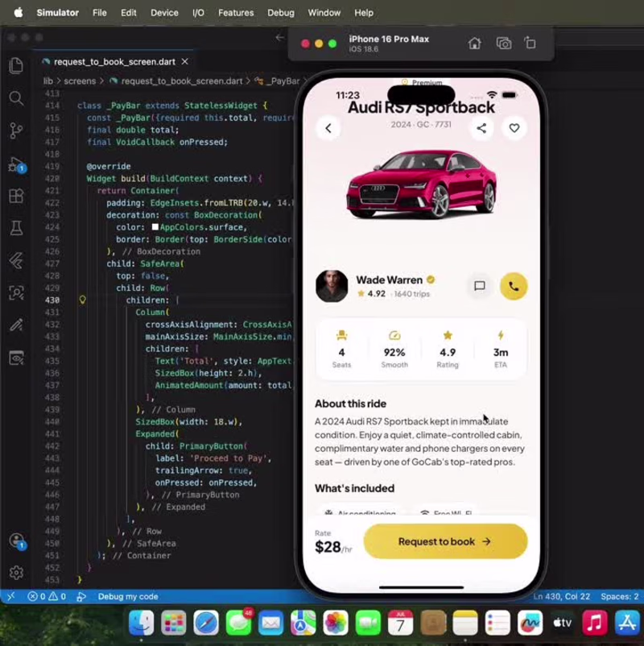Tap the share icon on the car page
644x646 pixels.
pyautogui.click(x=481, y=128)
